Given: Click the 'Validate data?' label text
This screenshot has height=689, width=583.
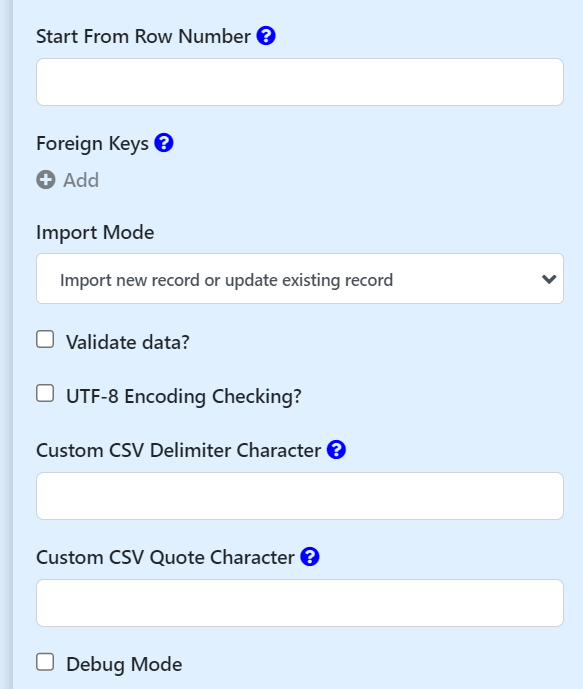Looking at the screenshot, I should pos(127,342).
